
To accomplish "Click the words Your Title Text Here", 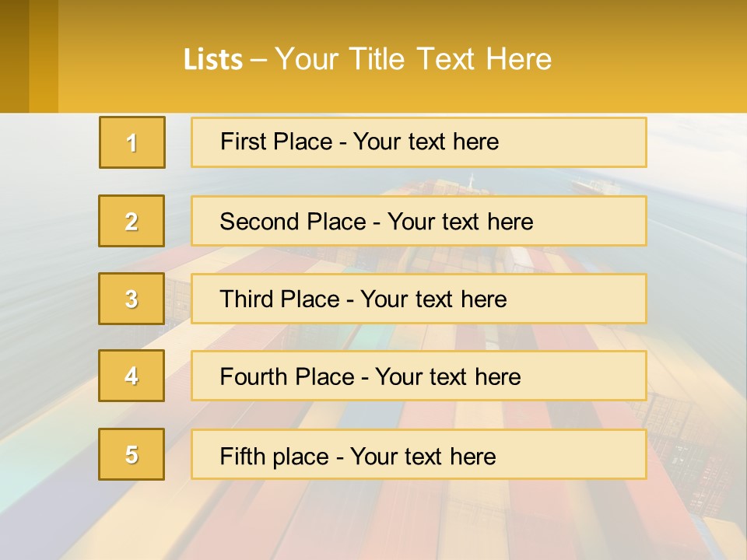I will pyautogui.click(x=413, y=59).
